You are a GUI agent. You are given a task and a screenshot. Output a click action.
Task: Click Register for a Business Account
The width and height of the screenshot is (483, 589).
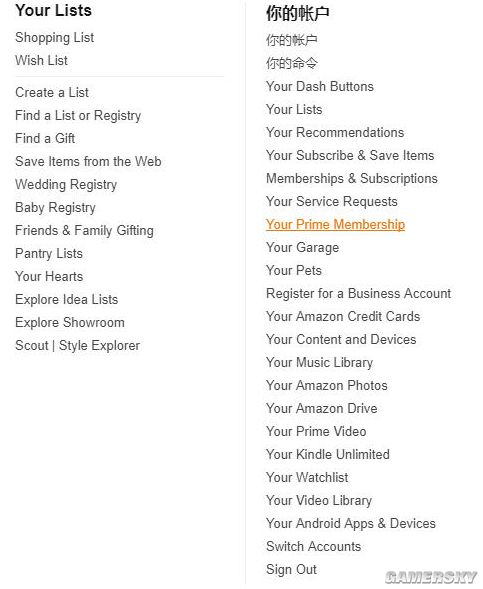coord(359,294)
